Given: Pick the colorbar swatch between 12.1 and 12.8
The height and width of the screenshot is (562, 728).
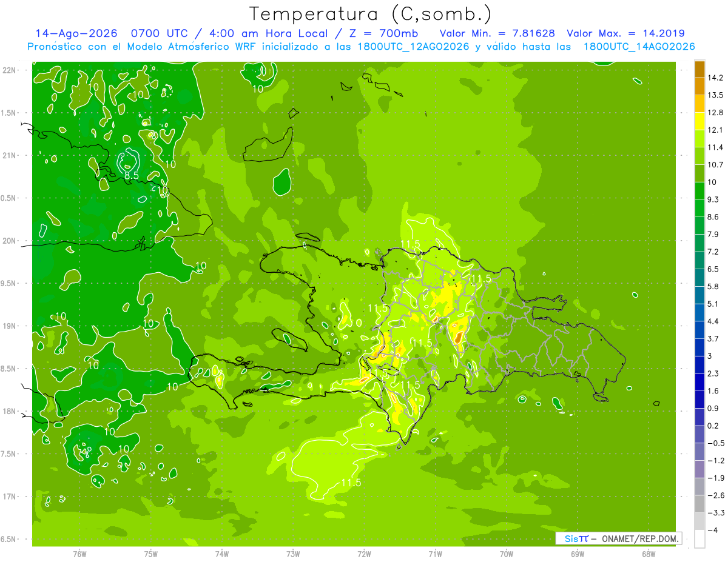Looking at the screenshot, I should coord(699,121).
